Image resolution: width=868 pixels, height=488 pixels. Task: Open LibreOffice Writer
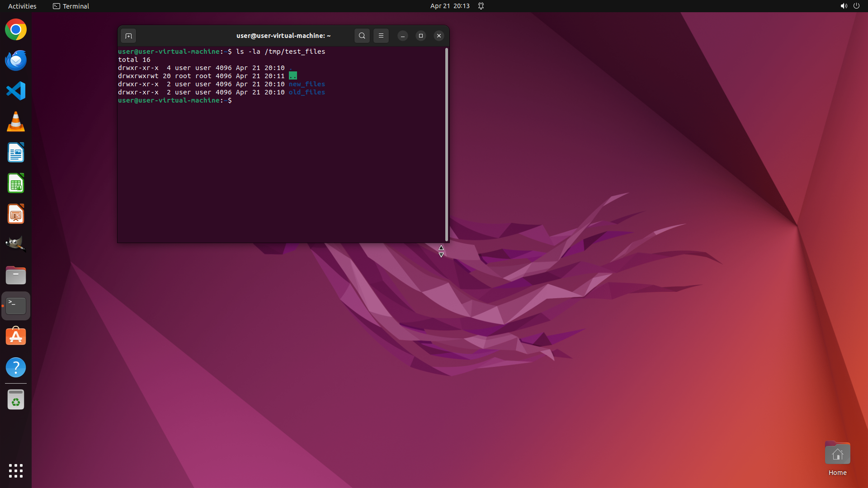[16, 153]
